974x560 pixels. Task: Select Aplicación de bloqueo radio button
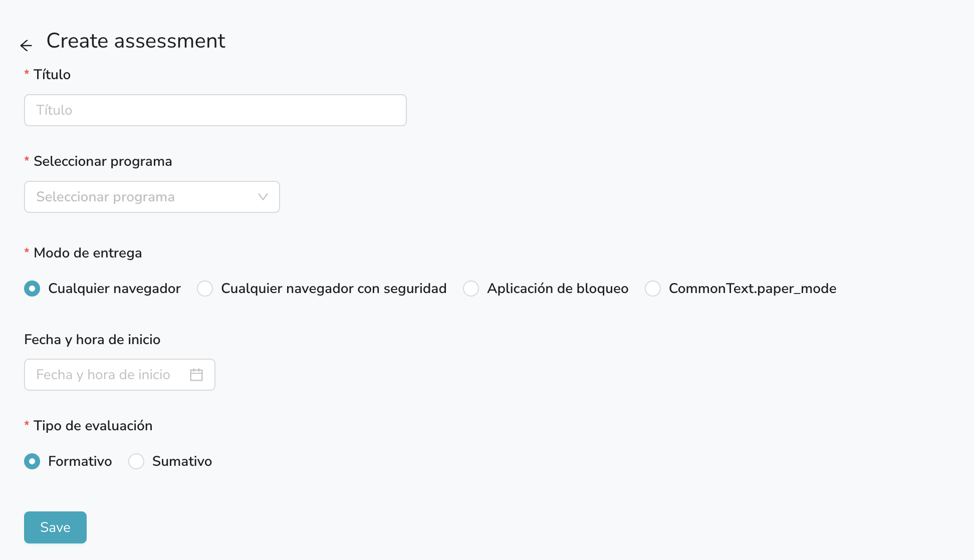[x=471, y=289]
